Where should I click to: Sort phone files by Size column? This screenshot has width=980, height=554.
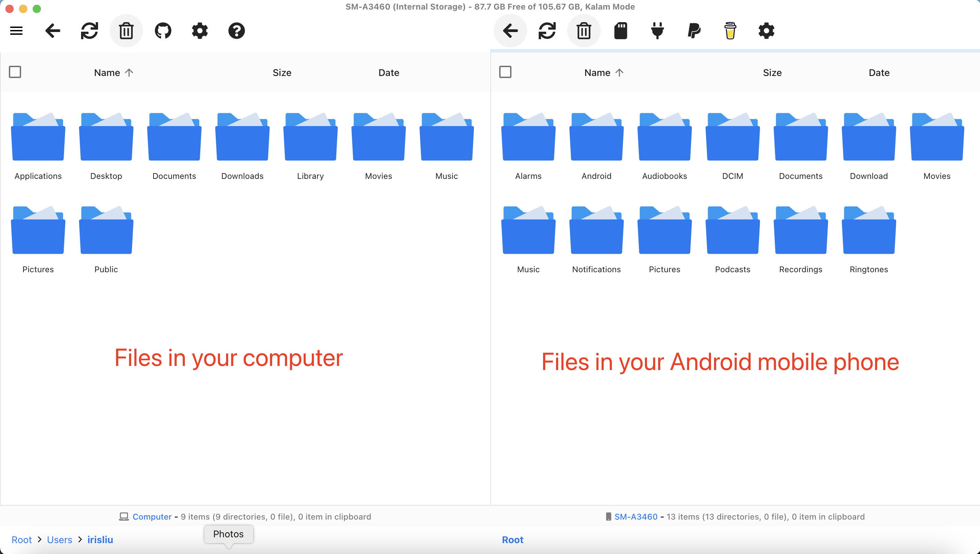(x=772, y=73)
